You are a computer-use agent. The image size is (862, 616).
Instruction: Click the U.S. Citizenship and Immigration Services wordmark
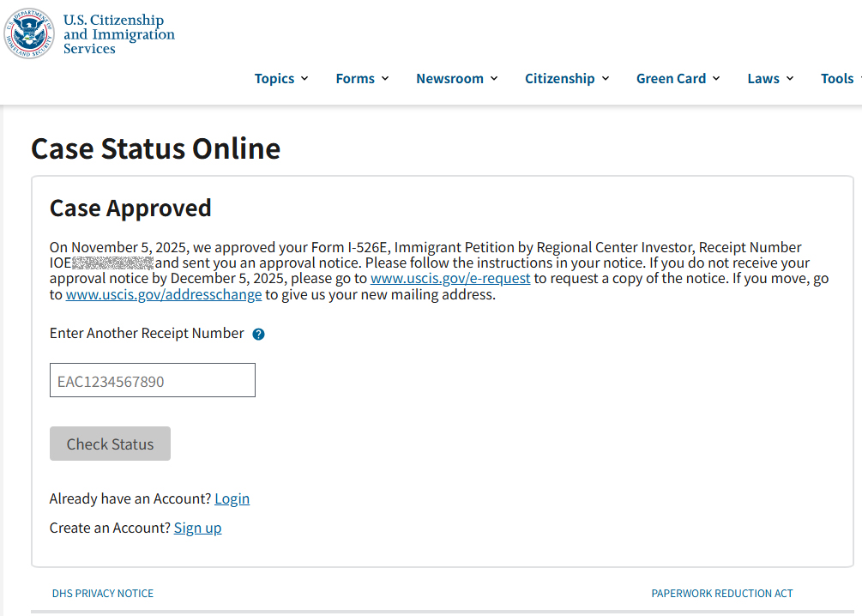coord(118,34)
